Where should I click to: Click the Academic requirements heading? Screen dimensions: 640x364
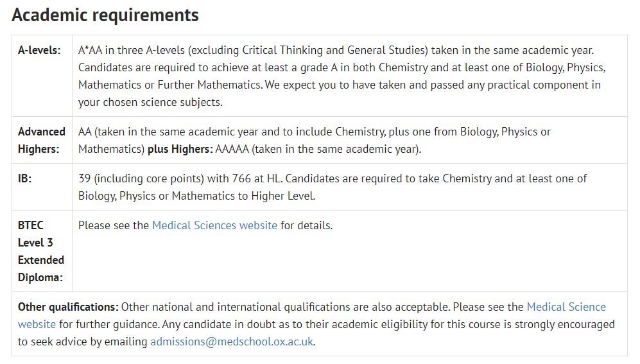105,15
